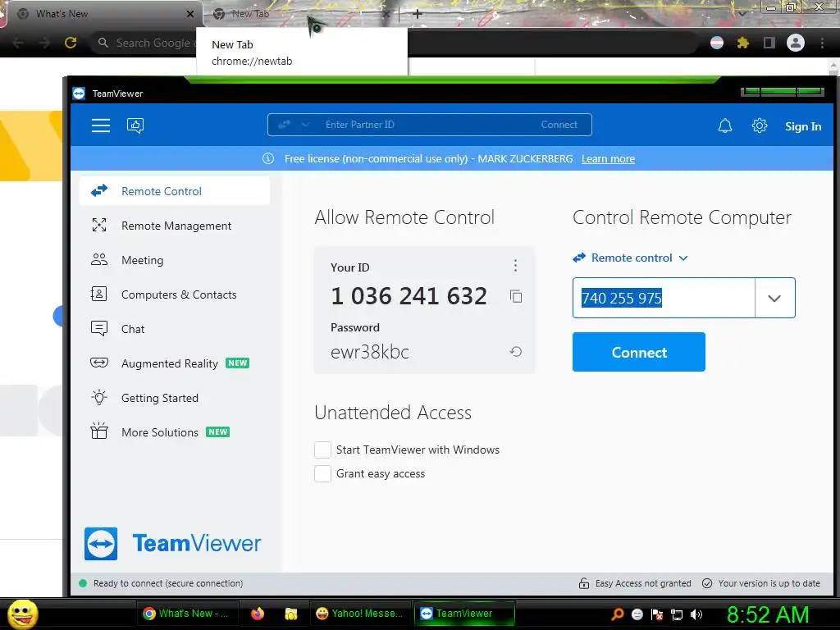
Task: Copy Your ID with the copy icon
Action: [x=516, y=296]
